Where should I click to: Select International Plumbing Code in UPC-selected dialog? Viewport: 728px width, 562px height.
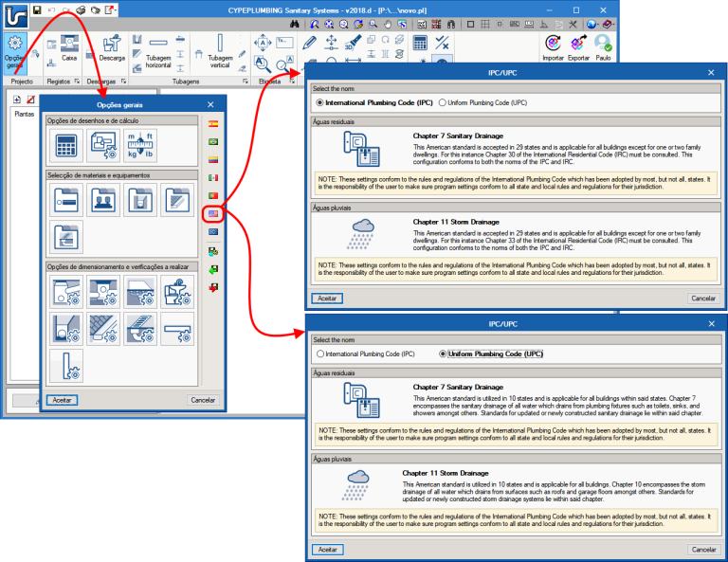point(365,354)
